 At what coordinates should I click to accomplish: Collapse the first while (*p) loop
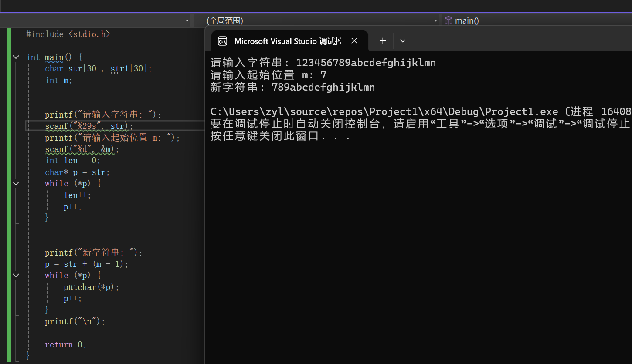pos(16,183)
